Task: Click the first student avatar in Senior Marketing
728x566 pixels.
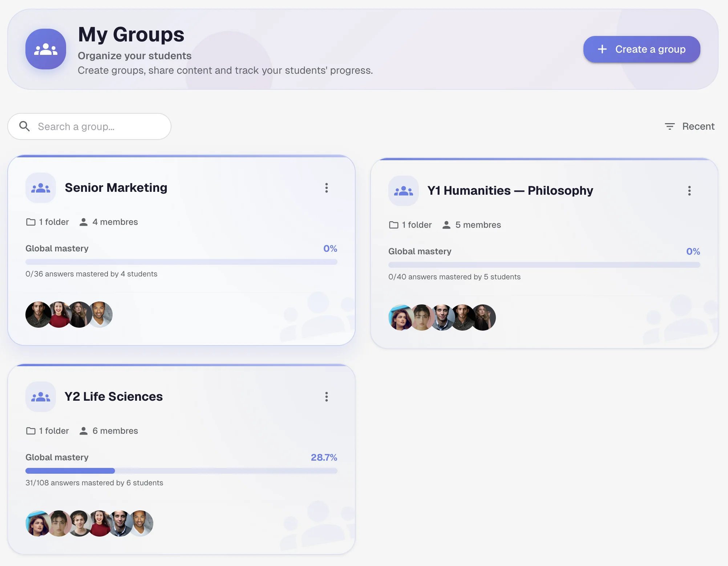Action: pyautogui.click(x=38, y=314)
